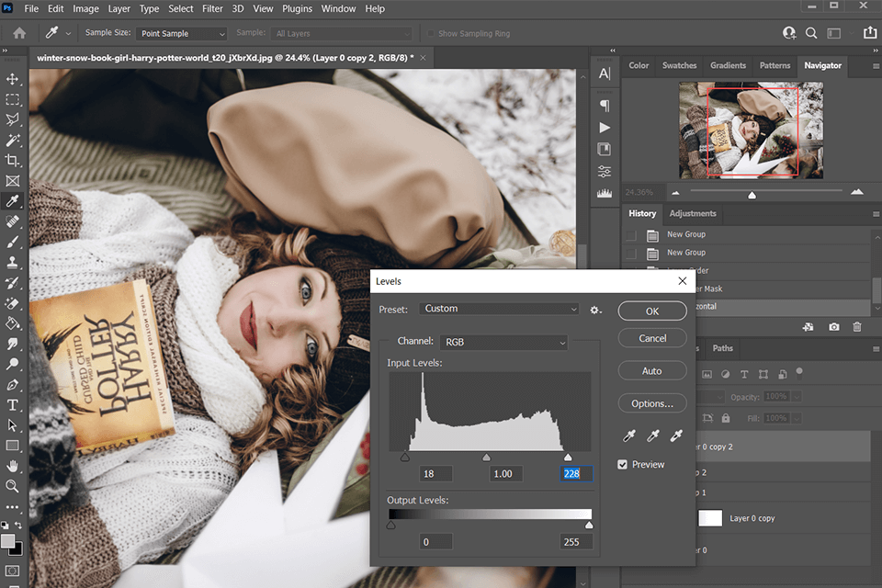Create a new snapshot with the camera icon
Screen dimensions: 882x588
pos(834,327)
